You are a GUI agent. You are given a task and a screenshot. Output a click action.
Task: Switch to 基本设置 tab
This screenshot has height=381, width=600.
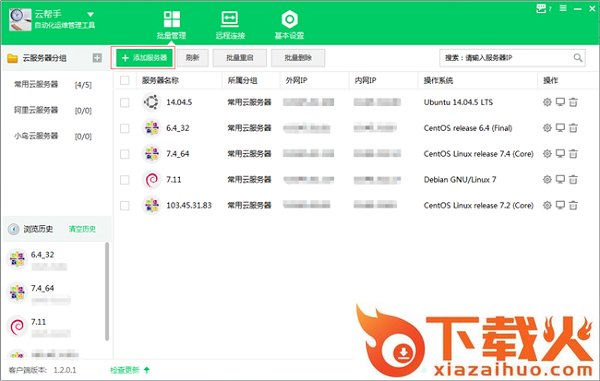(289, 25)
